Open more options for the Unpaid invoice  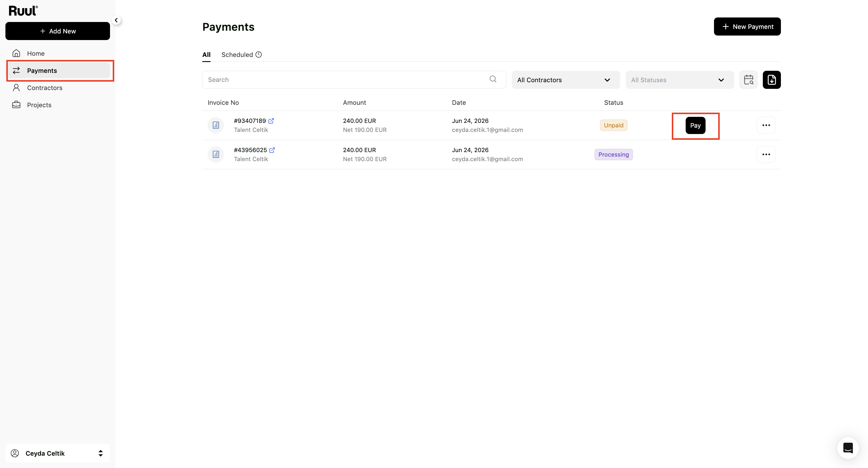point(766,125)
